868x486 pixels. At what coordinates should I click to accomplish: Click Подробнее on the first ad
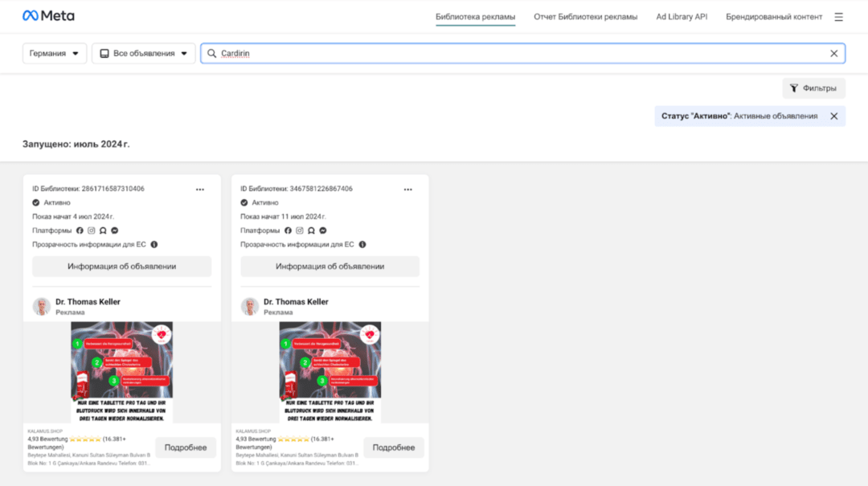coord(185,447)
